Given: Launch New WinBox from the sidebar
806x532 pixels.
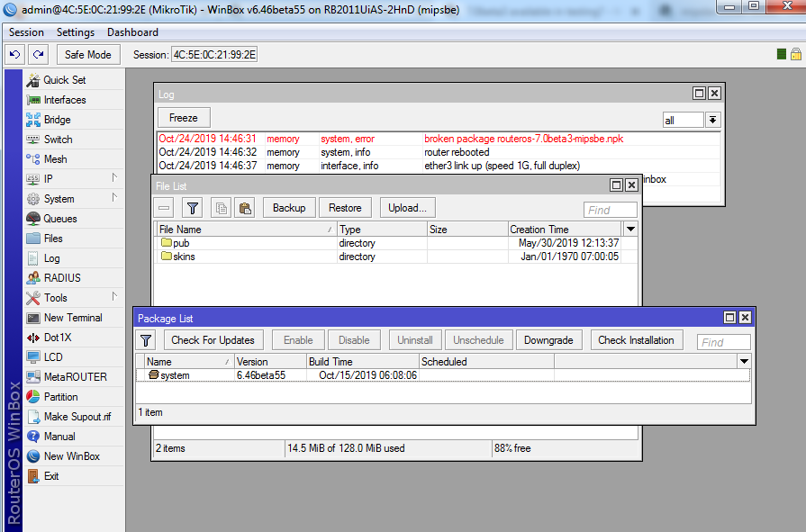Looking at the screenshot, I should (x=75, y=455).
